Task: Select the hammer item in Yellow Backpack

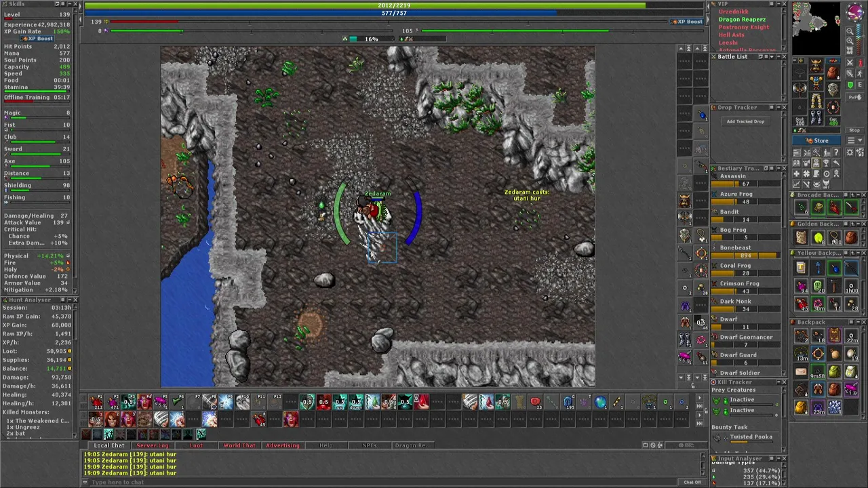Action: tap(835, 286)
